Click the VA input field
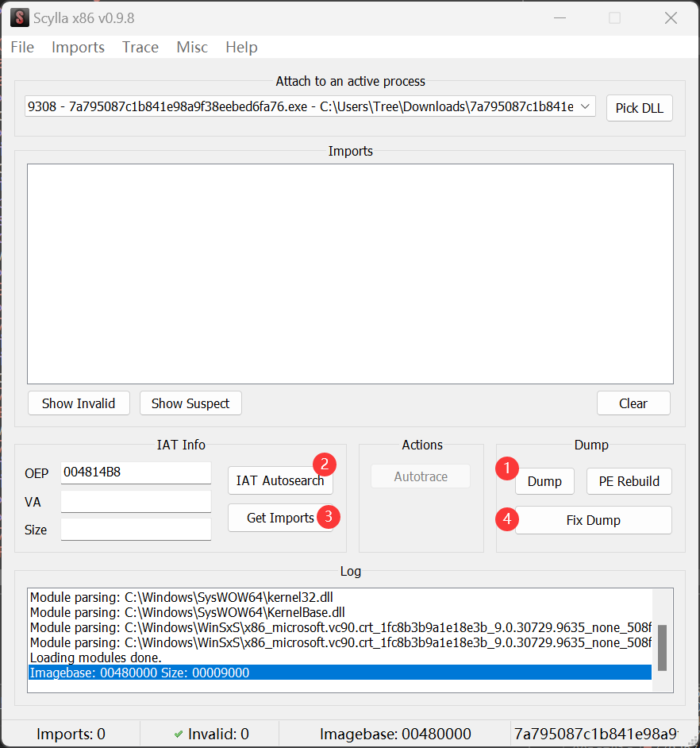The height and width of the screenshot is (748, 700). [x=136, y=502]
